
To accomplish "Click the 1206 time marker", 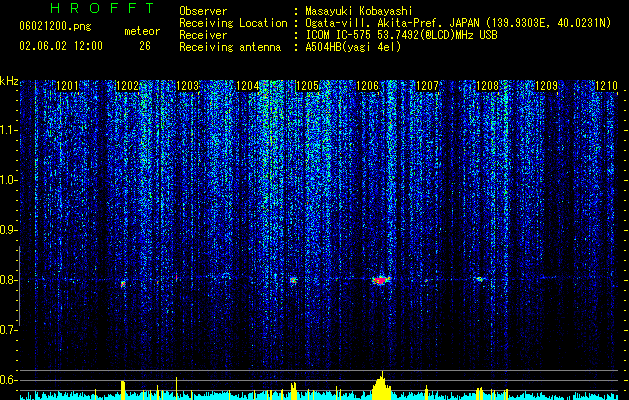I will coord(367,86).
